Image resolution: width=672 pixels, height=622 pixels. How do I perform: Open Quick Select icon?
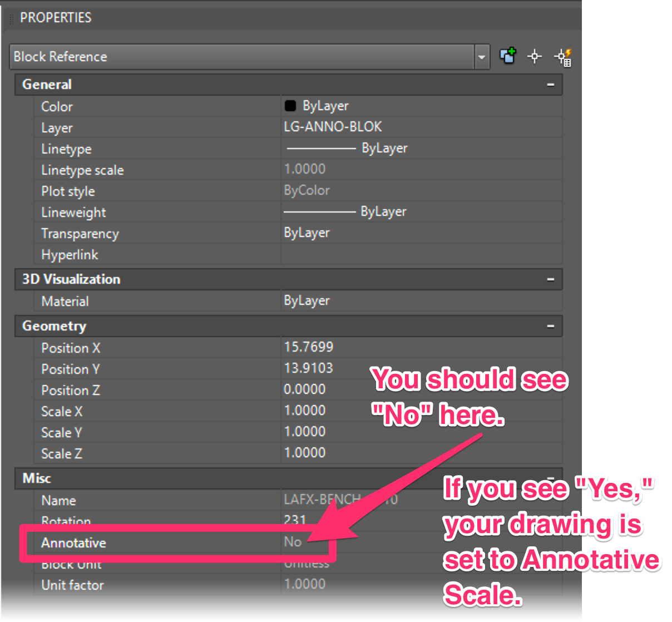(x=563, y=57)
